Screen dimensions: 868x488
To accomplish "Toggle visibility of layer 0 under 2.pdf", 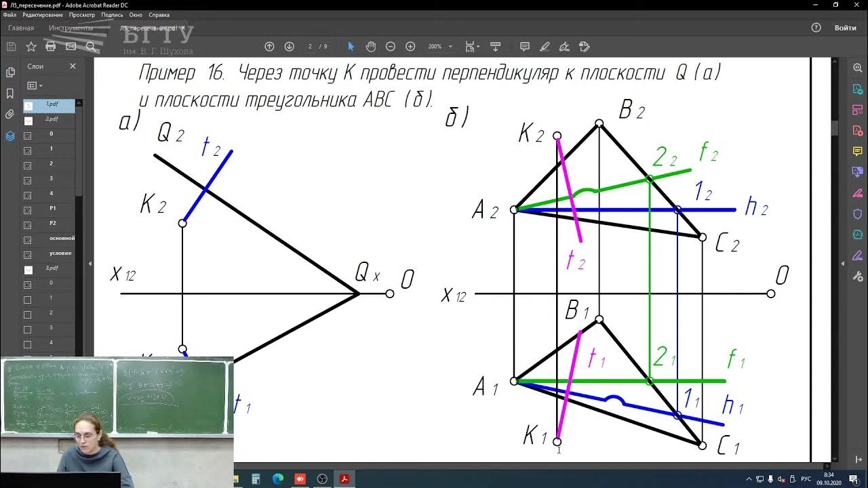I will click(x=28, y=136).
